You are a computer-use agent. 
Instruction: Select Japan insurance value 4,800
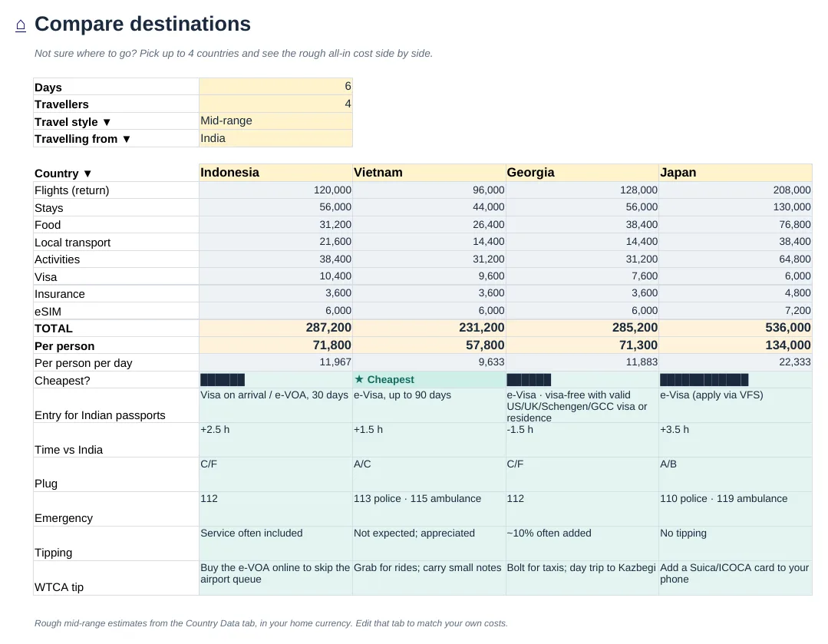click(x=735, y=293)
